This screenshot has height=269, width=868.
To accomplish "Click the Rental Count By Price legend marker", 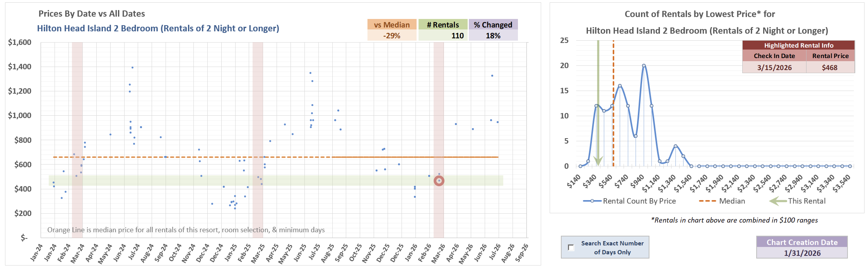I will 592,201.
